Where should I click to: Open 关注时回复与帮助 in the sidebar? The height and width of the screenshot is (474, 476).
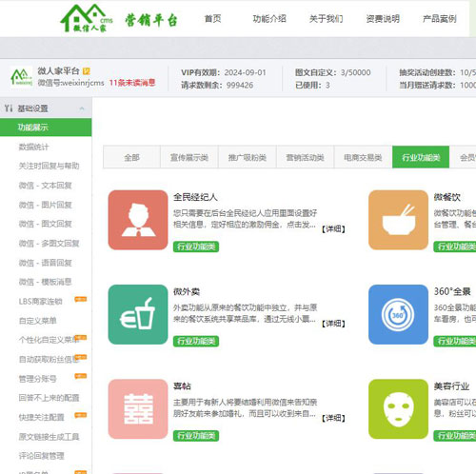point(49,166)
